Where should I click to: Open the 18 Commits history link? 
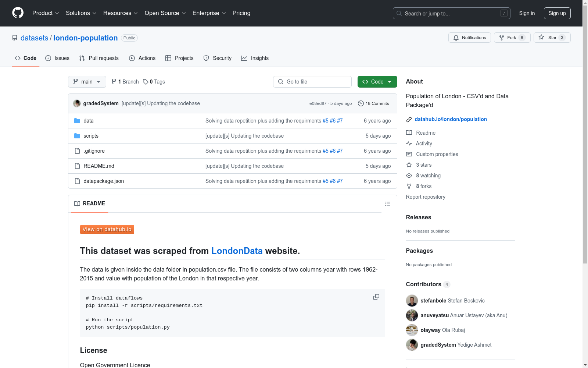pos(373,103)
